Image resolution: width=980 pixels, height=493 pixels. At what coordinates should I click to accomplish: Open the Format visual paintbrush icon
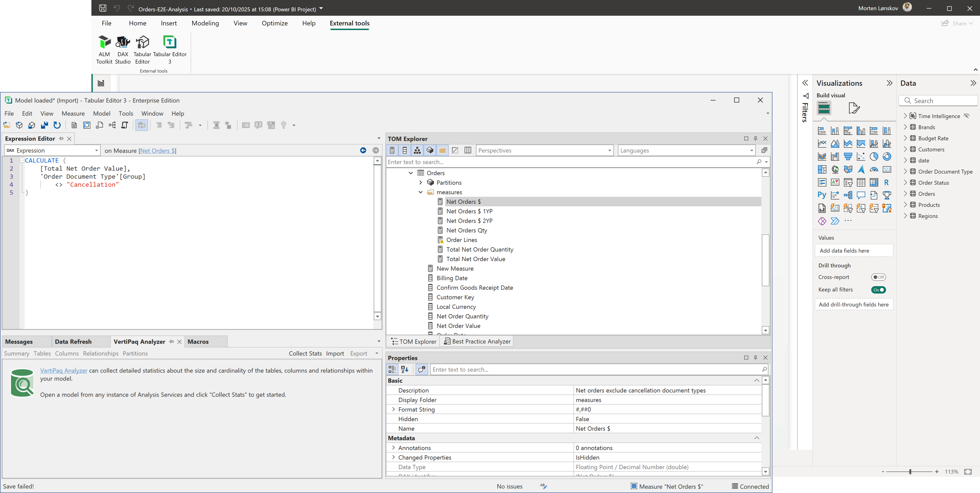854,108
